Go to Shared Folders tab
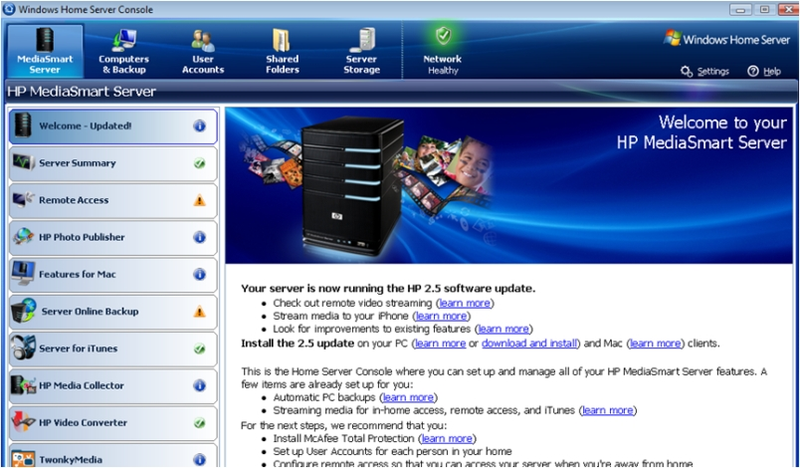 [282, 52]
